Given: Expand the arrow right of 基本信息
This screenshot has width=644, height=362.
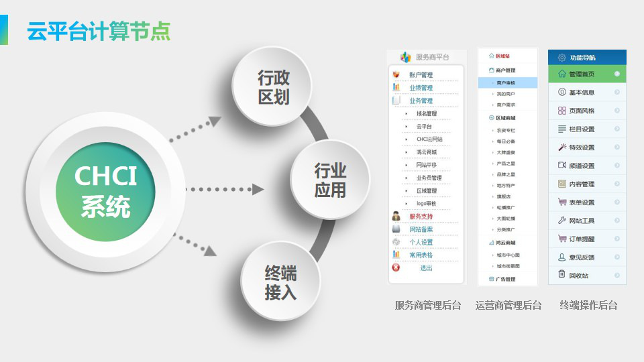Looking at the screenshot, I should [616, 92].
